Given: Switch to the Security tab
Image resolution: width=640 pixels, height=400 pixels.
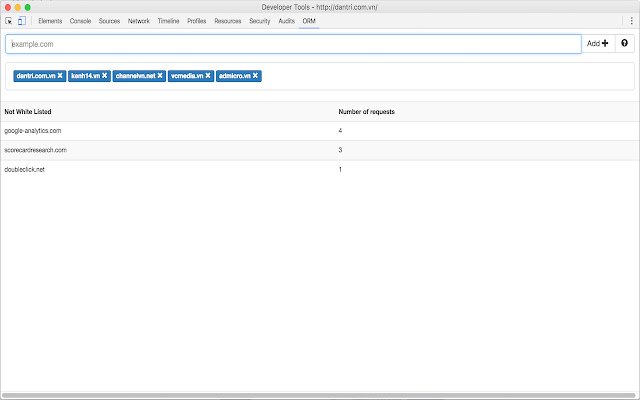Looking at the screenshot, I should [260, 21].
